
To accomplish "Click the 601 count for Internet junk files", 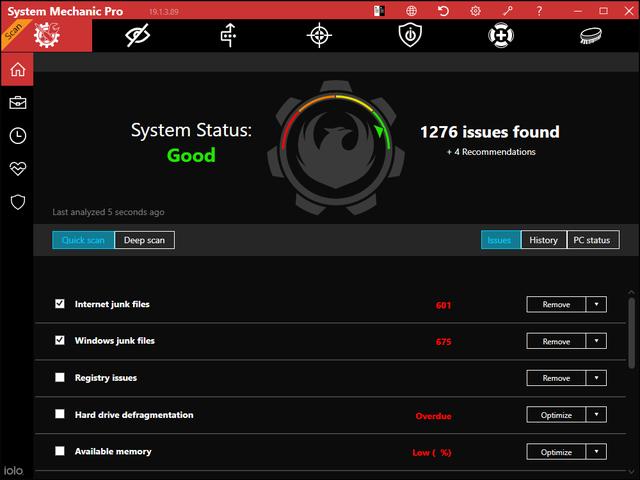I will (x=443, y=305).
